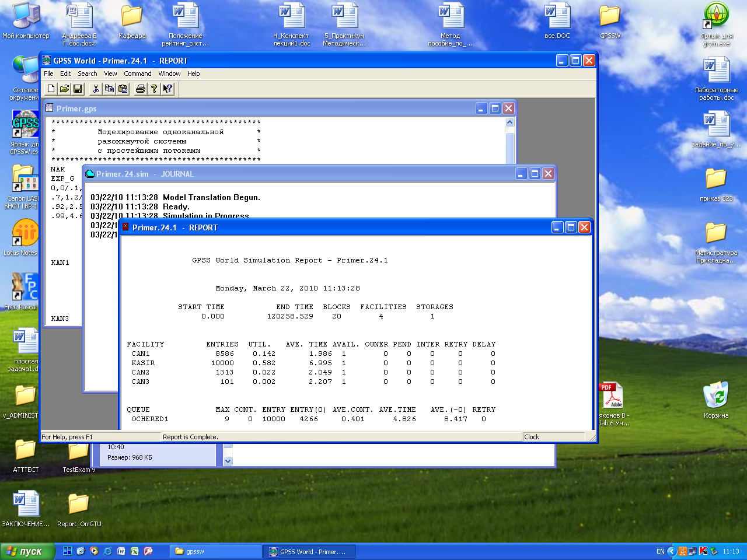This screenshot has height=560, width=747.
Task: Open the File menu
Action: tap(48, 73)
